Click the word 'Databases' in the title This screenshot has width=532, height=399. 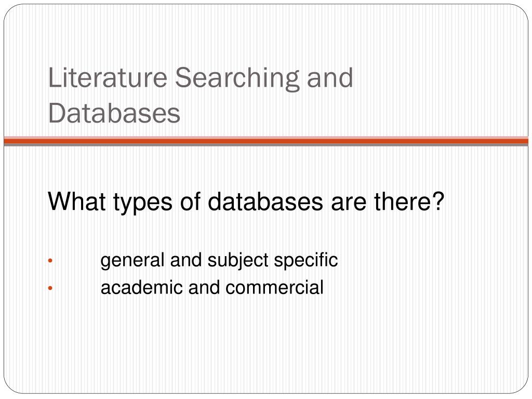(114, 113)
